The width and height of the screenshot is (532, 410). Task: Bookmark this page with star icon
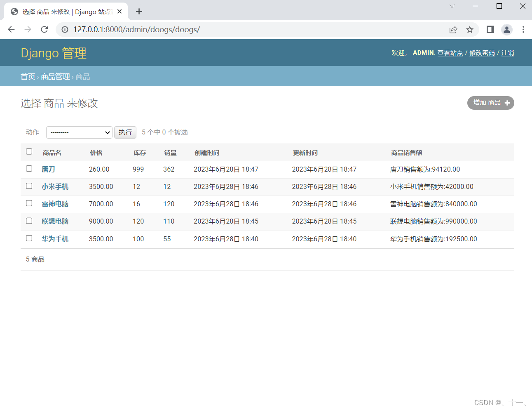[x=470, y=29]
